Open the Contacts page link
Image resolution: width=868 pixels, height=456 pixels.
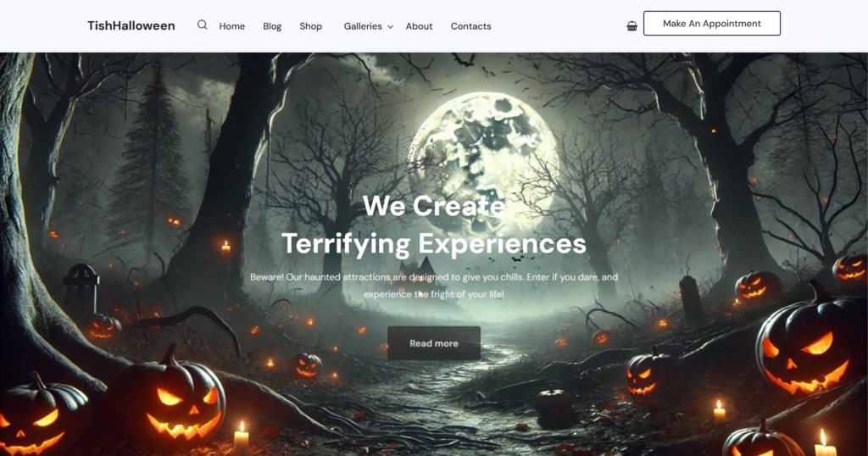(470, 26)
